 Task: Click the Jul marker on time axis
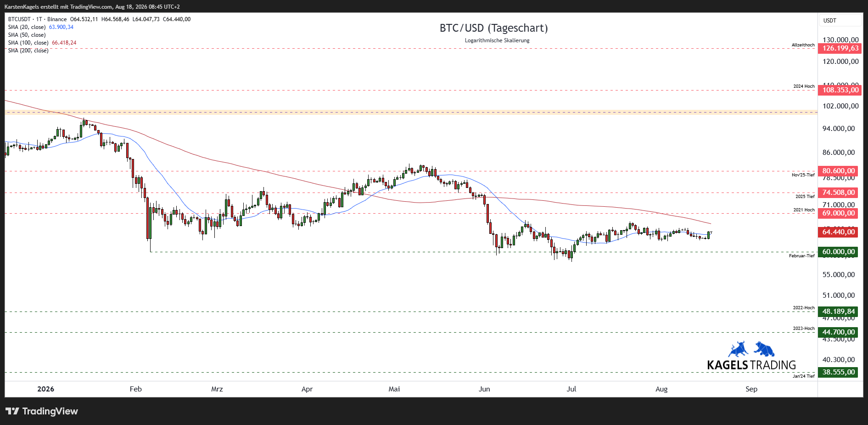(571, 389)
